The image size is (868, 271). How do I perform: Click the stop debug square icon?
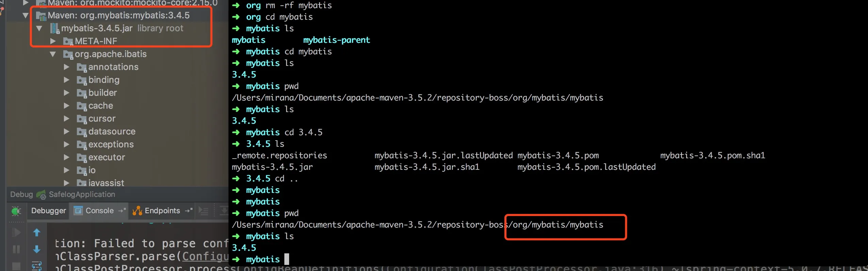(x=16, y=266)
